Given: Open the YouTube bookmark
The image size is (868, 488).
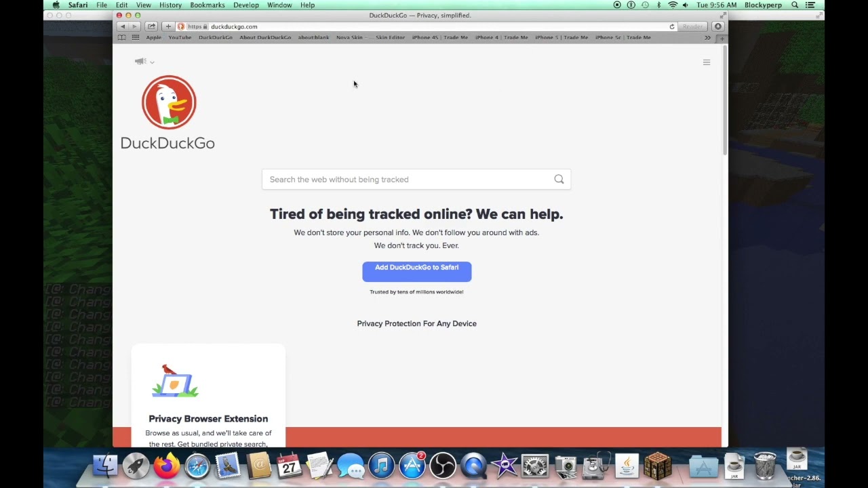Looking at the screenshot, I should pyautogui.click(x=180, y=37).
